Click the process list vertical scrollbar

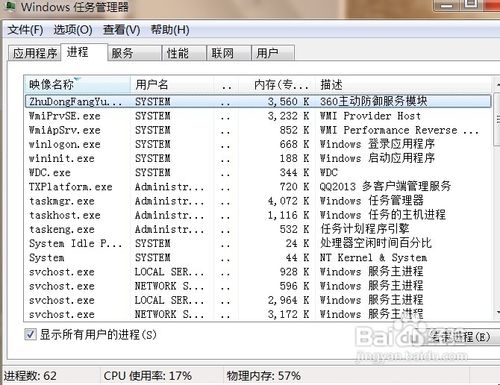pyautogui.click(x=496, y=200)
